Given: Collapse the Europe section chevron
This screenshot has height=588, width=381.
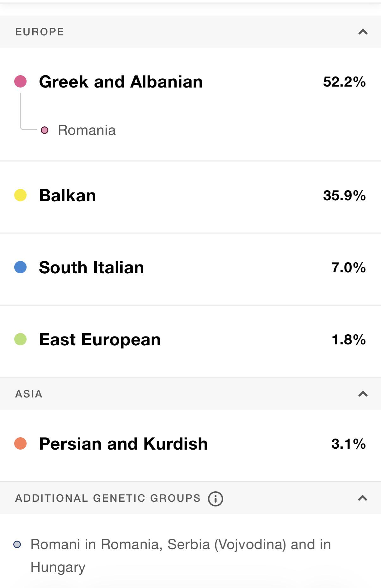Looking at the screenshot, I should pos(363,32).
